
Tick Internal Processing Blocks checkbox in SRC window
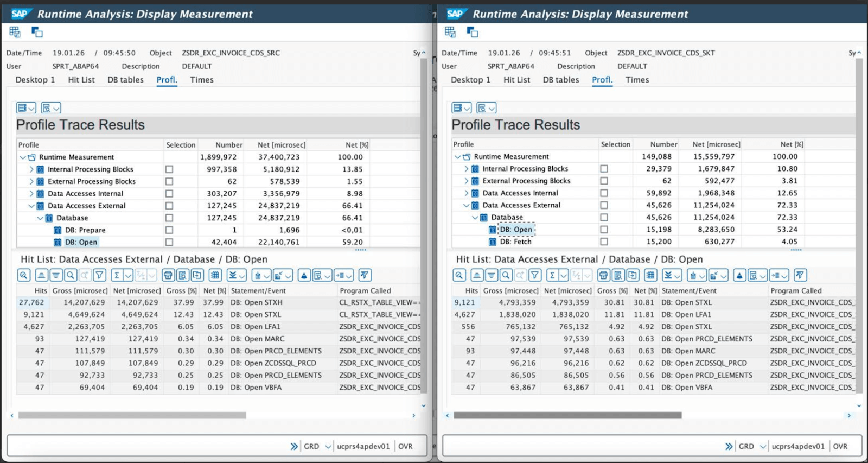point(169,169)
